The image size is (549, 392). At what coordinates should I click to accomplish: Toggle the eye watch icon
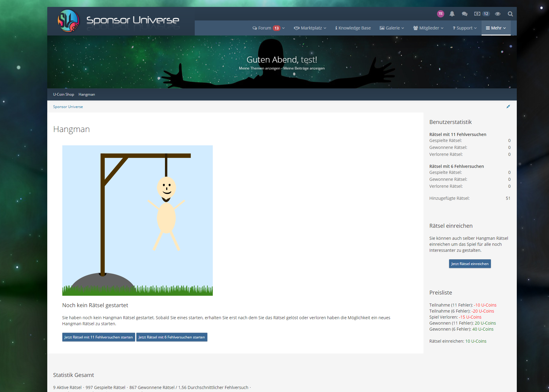coord(498,14)
